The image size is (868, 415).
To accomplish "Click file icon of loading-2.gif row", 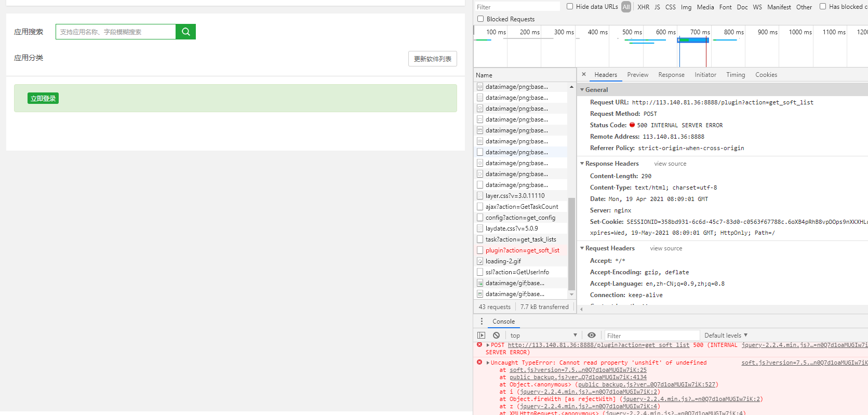I will coord(480,261).
